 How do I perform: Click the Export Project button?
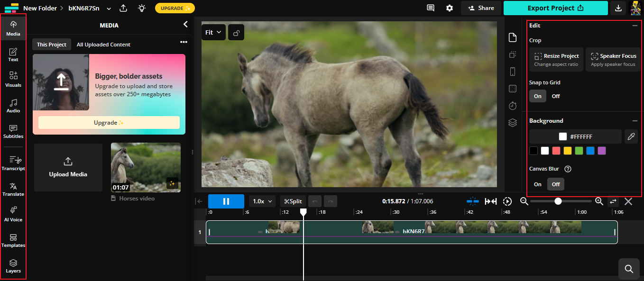coord(555,8)
